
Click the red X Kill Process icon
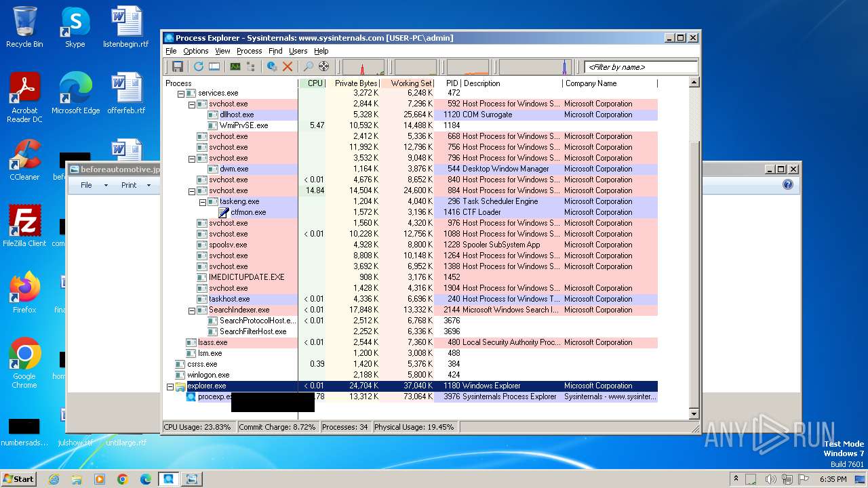[288, 66]
